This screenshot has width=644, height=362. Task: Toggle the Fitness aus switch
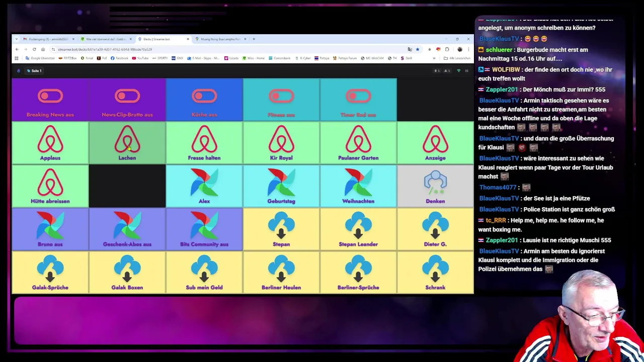point(281,100)
